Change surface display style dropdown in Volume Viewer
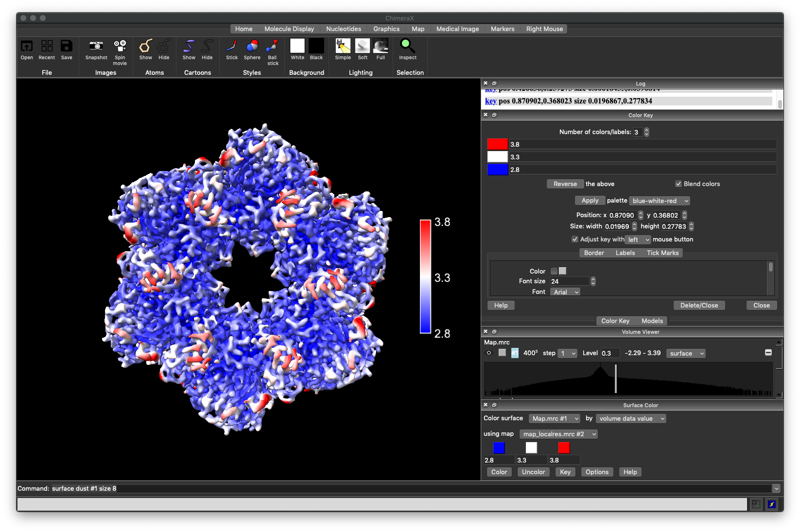 tap(685, 353)
